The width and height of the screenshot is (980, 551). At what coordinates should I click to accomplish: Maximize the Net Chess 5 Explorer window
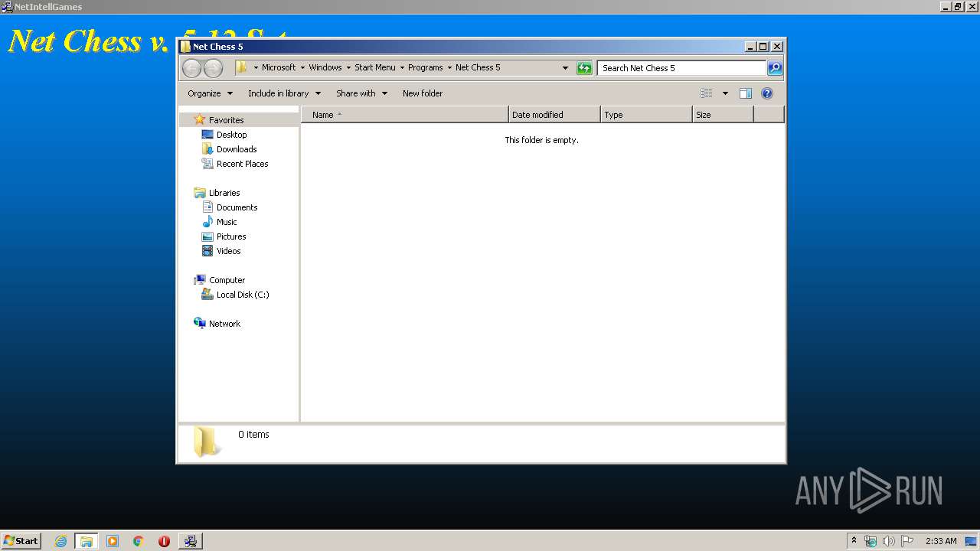(x=763, y=47)
